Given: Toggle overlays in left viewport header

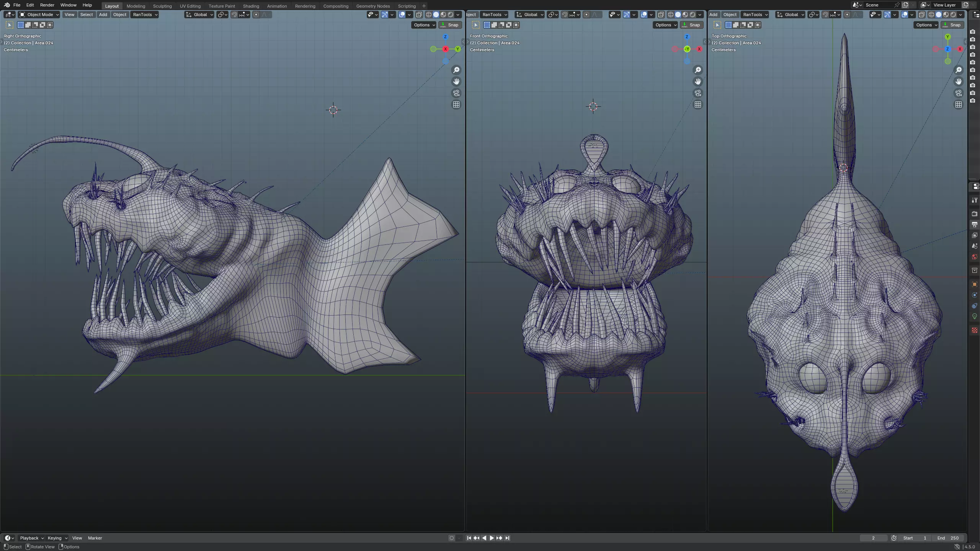Looking at the screenshot, I should point(402,15).
